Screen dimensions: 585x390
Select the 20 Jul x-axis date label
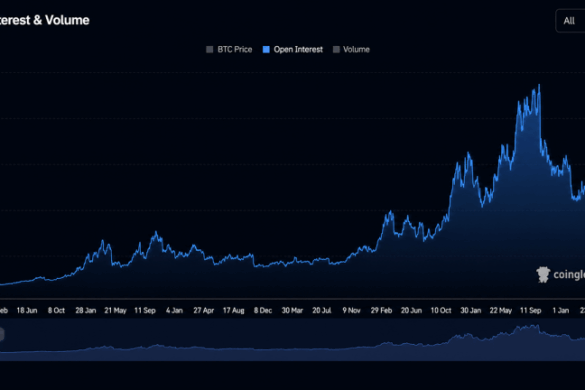coord(322,311)
